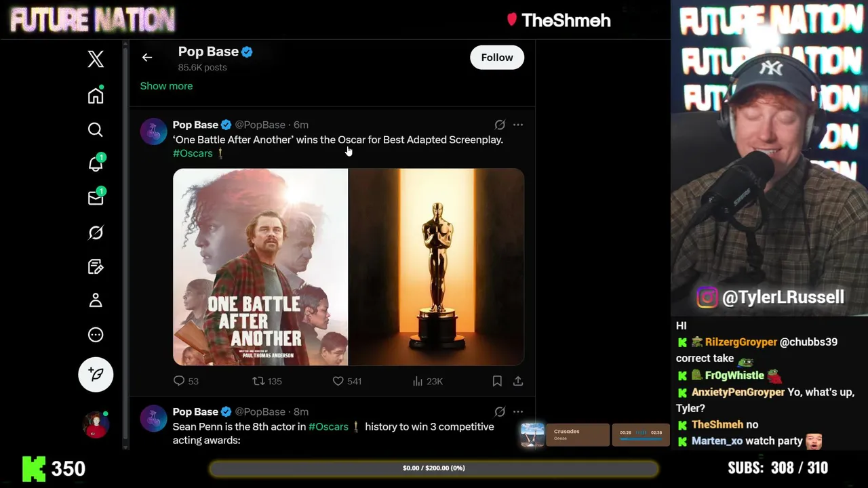Open Explore search in the X sidebar
This screenshot has height=488, width=868.
pyautogui.click(x=96, y=129)
